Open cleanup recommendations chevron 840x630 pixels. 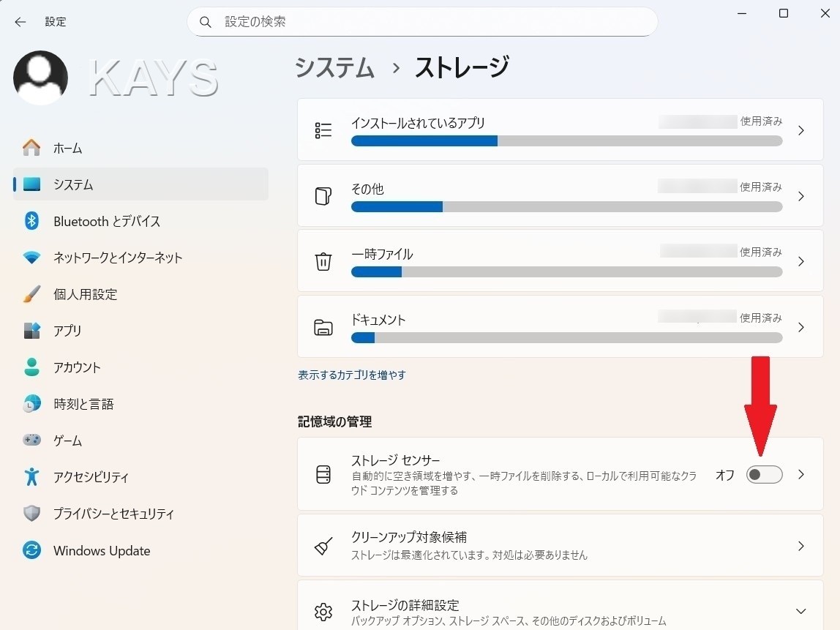pyautogui.click(x=800, y=546)
